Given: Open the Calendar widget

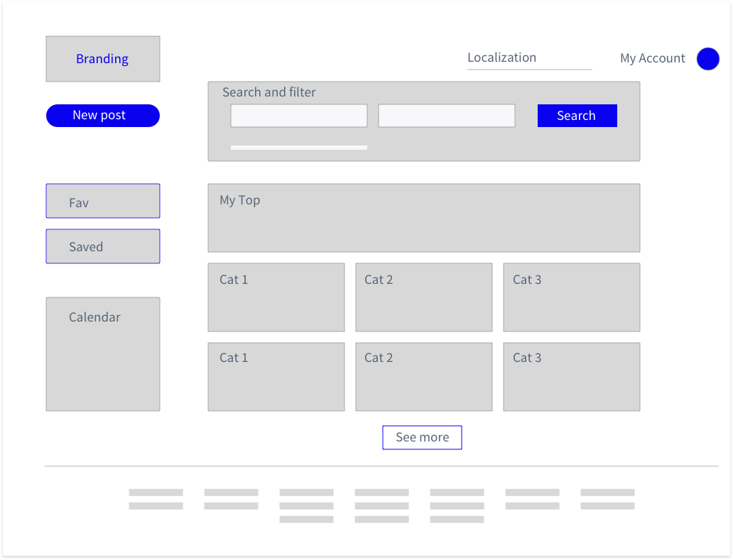Looking at the screenshot, I should coord(103,353).
